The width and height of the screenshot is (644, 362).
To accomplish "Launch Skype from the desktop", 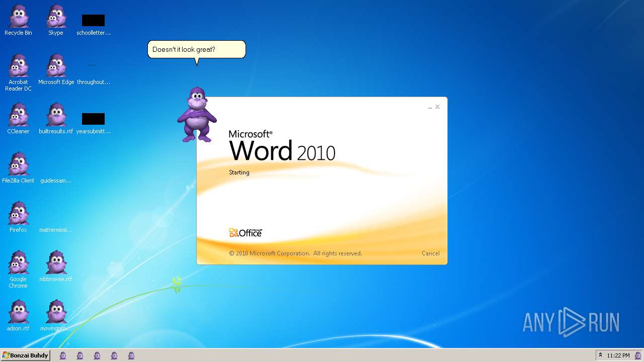I will click(56, 20).
